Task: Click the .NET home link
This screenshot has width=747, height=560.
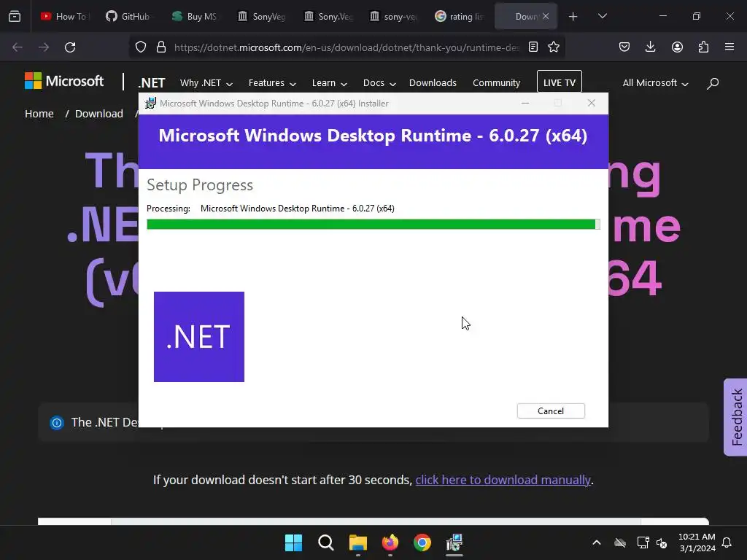Action: [x=152, y=83]
